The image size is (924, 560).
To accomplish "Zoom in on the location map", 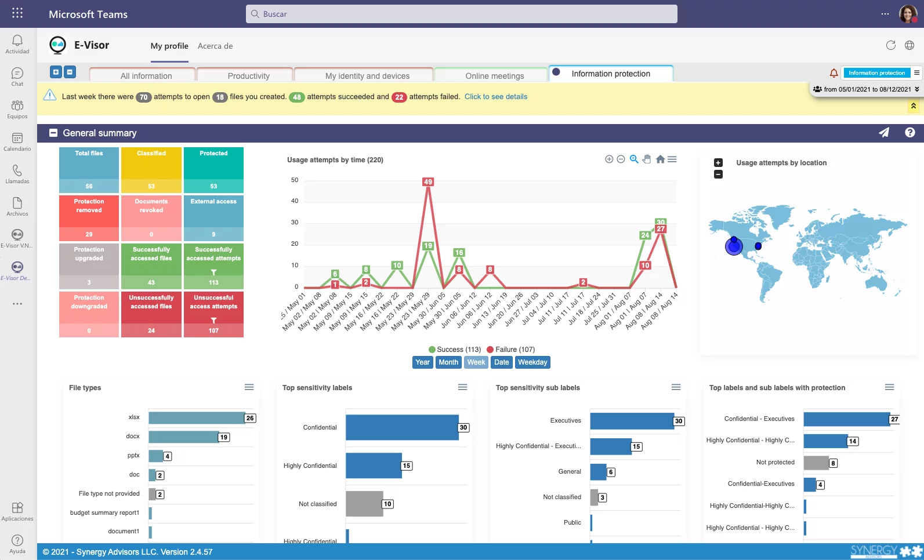I will 718,163.
